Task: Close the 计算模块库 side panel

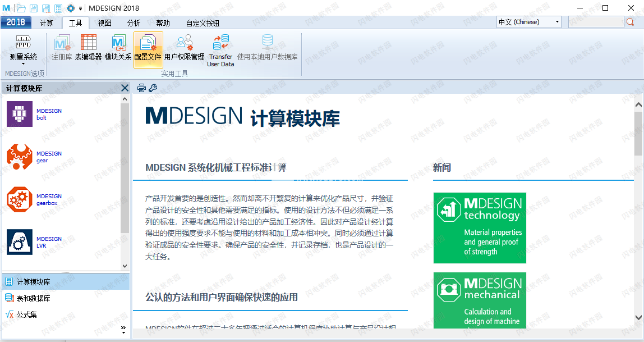Action: pos(125,88)
